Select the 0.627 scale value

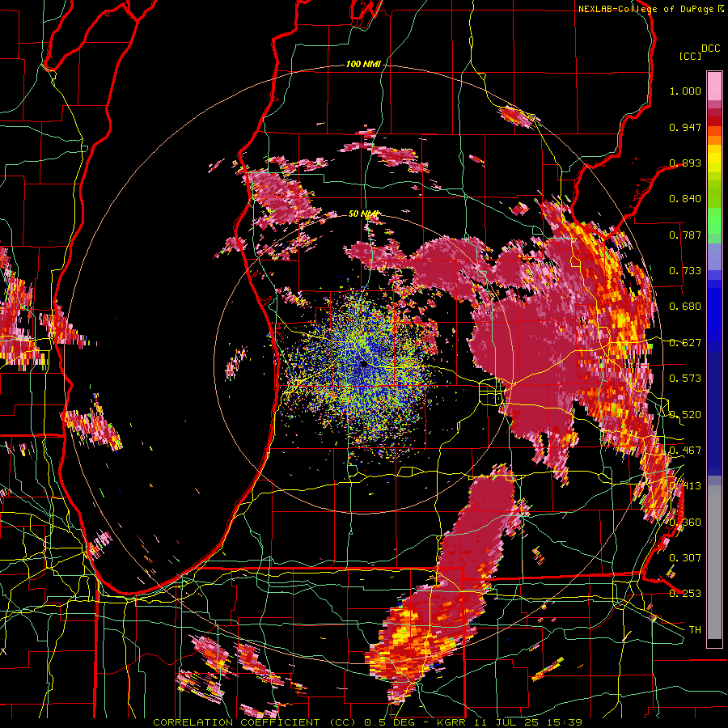tap(685, 343)
